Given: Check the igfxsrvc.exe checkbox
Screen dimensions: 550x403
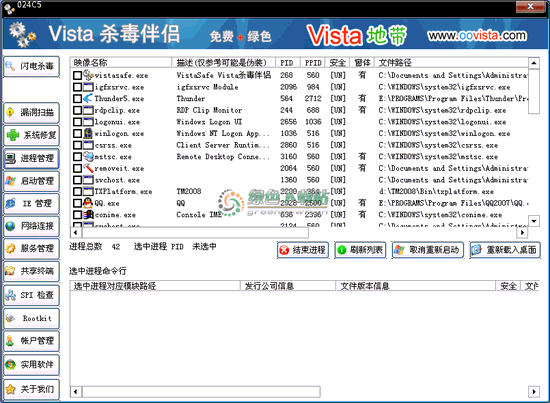Looking at the screenshot, I should [x=78, y=87].
